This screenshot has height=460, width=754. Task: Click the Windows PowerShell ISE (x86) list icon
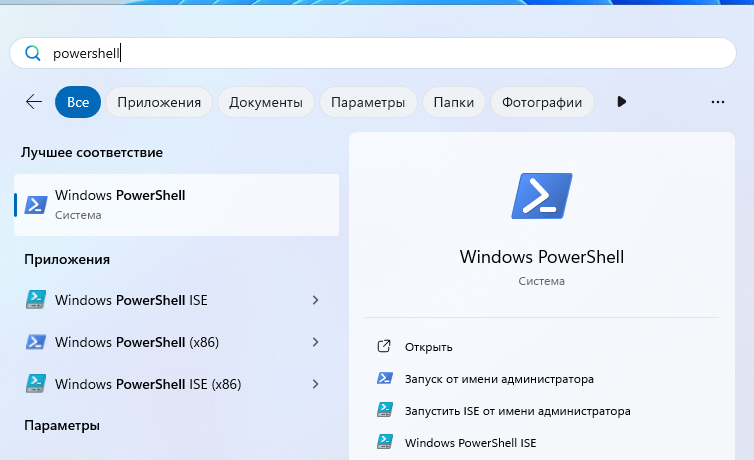click(x=36, y=384)
